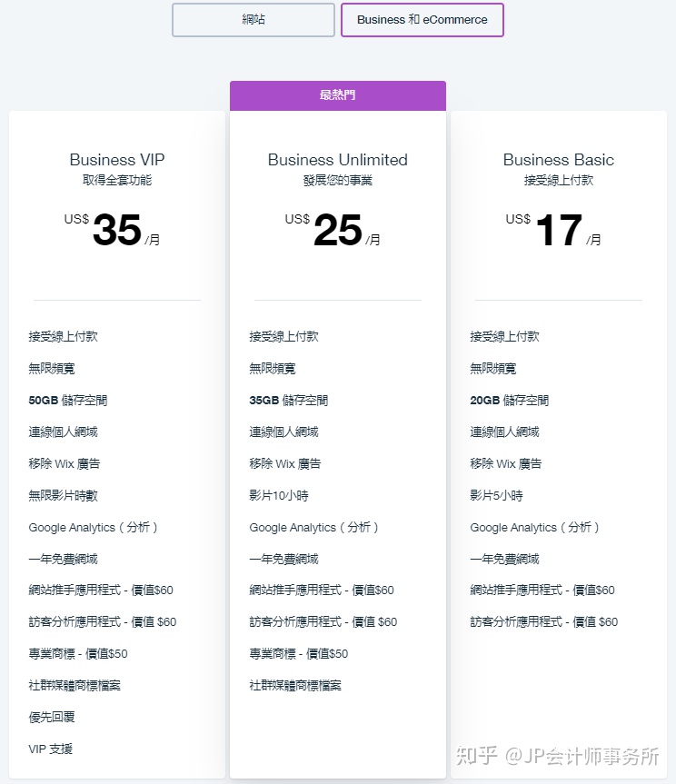Click 網站推手應用程式 - 價值$60 in Business Unlimited
Screen dimensions: 676x784
point(322,590)
